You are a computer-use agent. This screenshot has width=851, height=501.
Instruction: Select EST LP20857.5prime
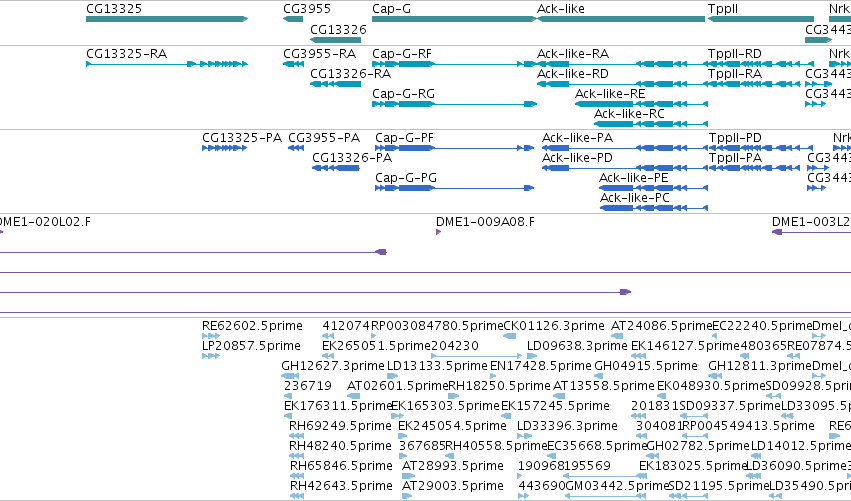(251, 346)
